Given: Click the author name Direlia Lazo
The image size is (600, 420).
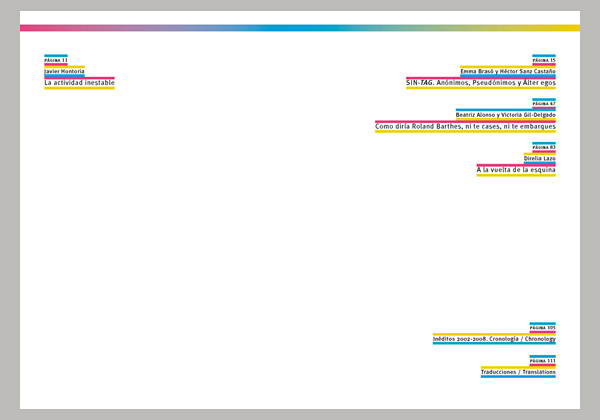Looking at the screenshot, I should click(539, 159).
